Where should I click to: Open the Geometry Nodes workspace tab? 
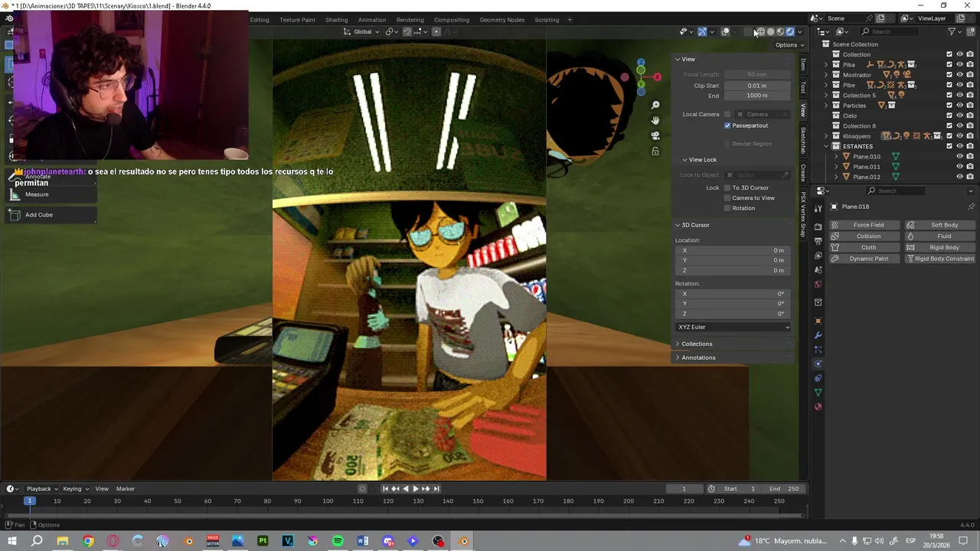pyautogui.click(x=502, y=20)
